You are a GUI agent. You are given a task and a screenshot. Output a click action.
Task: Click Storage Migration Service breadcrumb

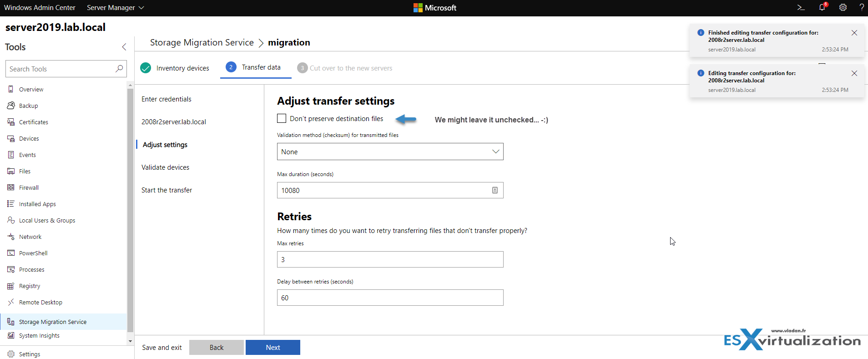coord(202,42)
